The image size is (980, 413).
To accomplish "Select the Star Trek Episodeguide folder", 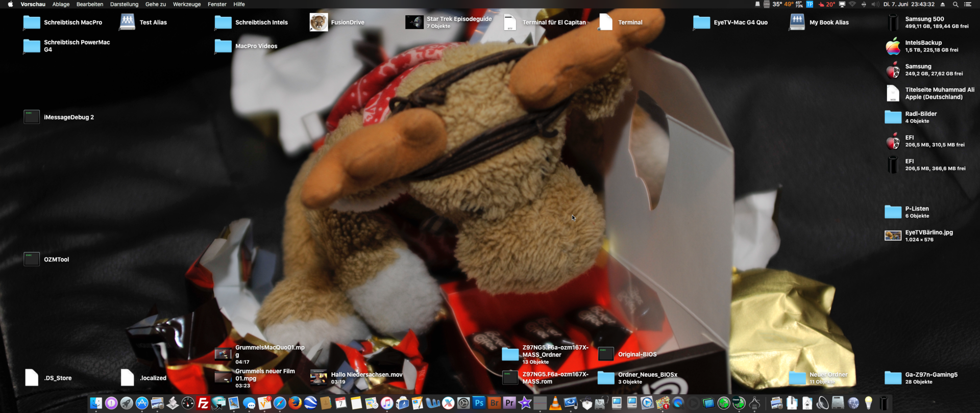I will click(414, 22).
